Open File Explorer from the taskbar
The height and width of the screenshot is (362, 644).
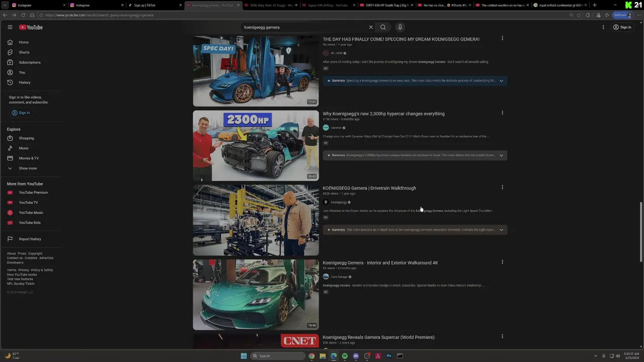click(x=323, y=356)
